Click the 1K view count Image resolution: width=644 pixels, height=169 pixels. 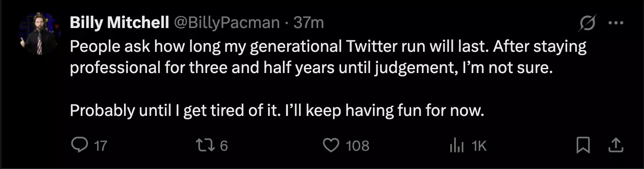click(x=479, y=146)
